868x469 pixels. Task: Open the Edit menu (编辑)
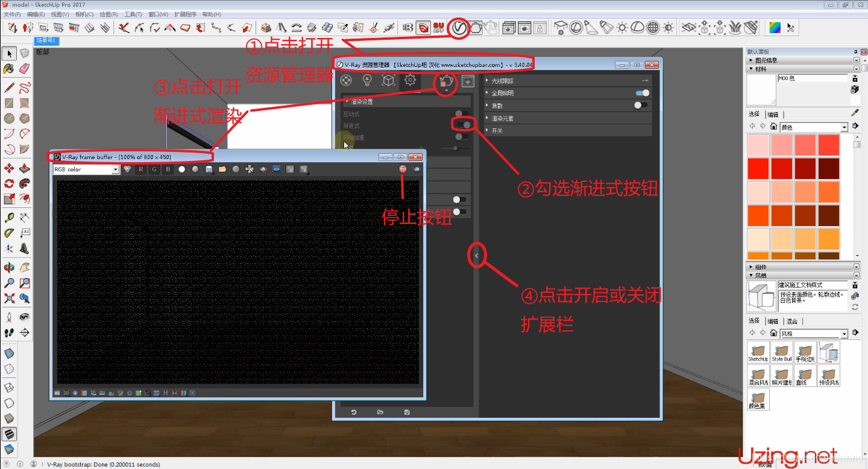pyautogui.click(x=36, y=14)
